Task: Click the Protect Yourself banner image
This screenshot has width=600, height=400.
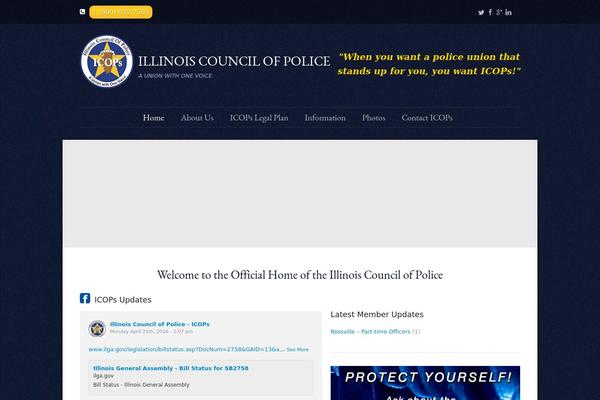Action: (425, 383)
